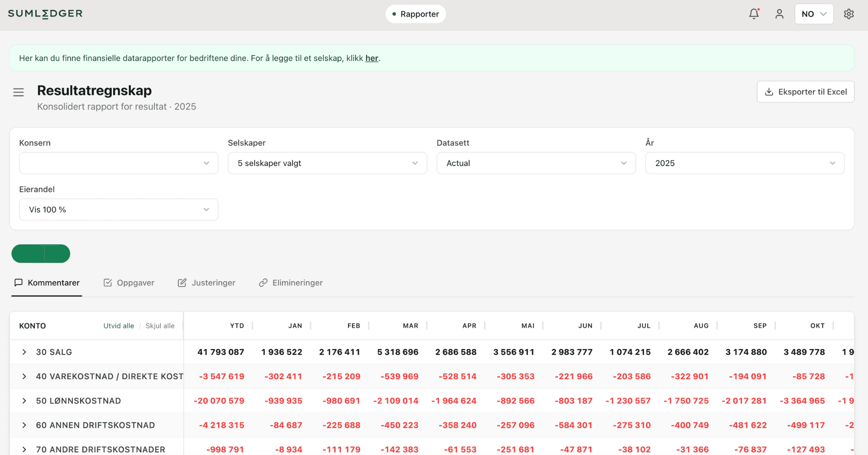Expand the 50 LØNNSKOSTNAD row
Screen dimensions: 868x455
(x=24, y=400)
